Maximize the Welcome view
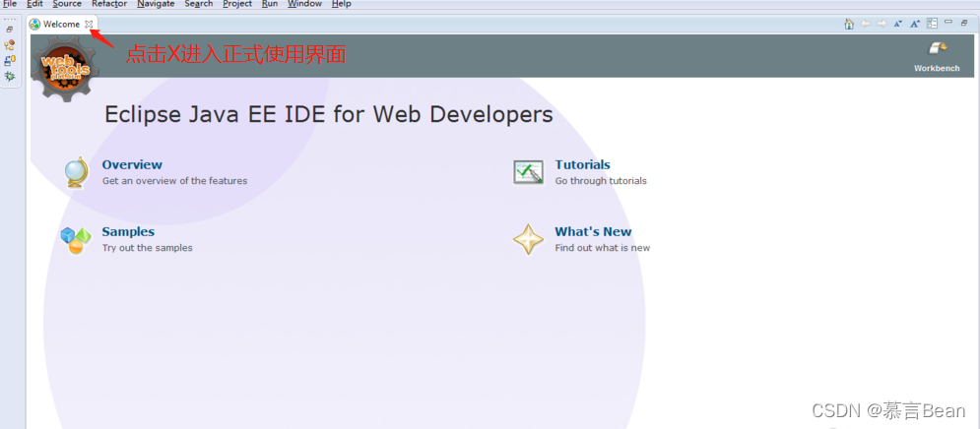Screen dimensions: 980x429 [x=964, y=23]
